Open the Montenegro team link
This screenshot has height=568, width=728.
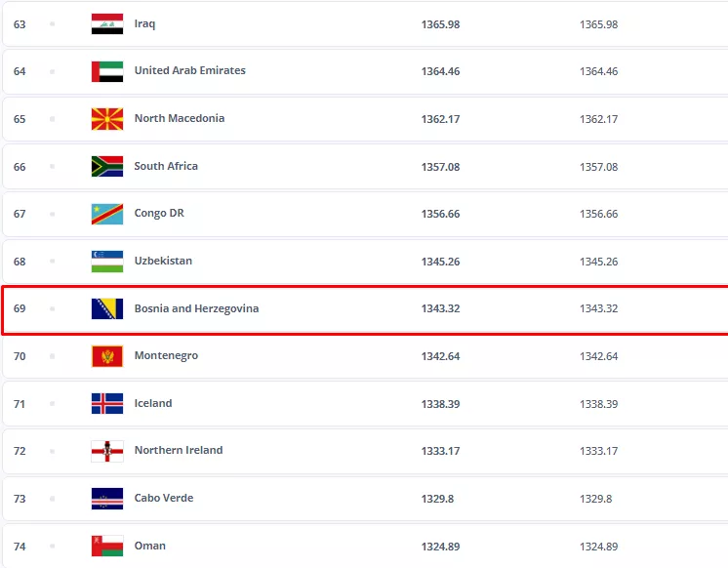click(166, 356)
